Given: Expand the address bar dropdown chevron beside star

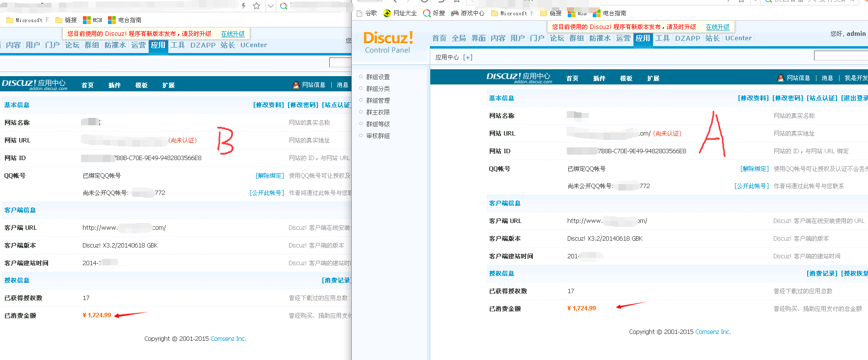Looking at the screenshot, I should [270, 6].
